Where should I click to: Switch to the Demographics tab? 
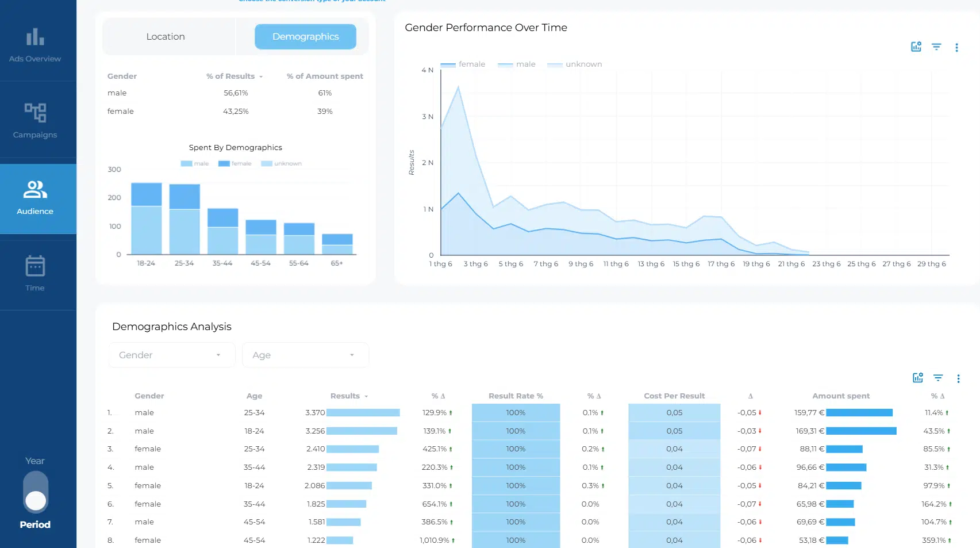305,37
